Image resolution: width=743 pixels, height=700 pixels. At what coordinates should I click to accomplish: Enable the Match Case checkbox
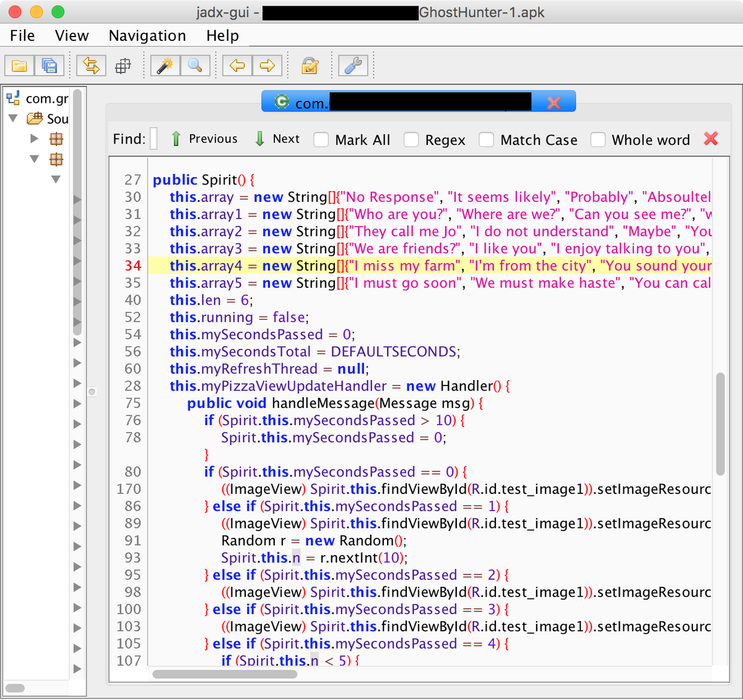pyautogui.click(x=487, y=140)
